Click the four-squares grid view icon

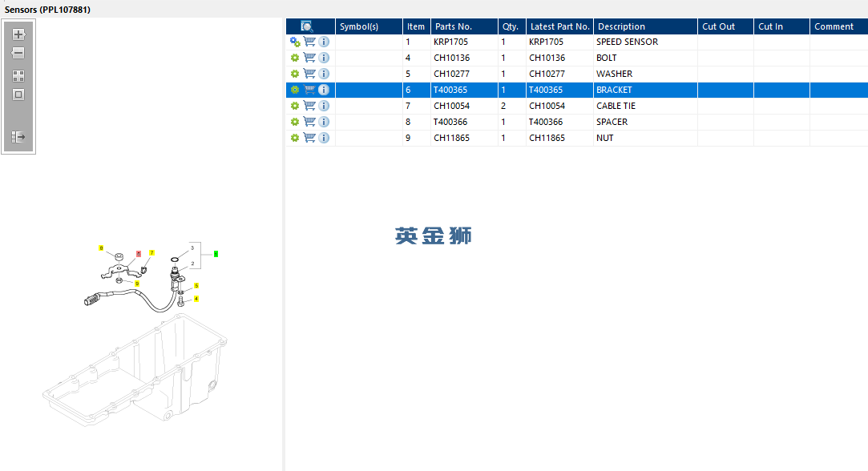point(18,76)
